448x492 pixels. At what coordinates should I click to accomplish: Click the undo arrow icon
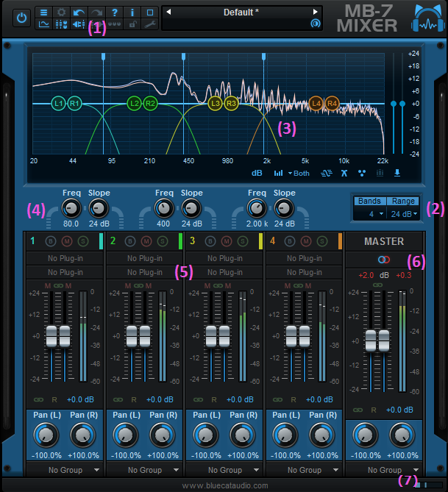79,13
